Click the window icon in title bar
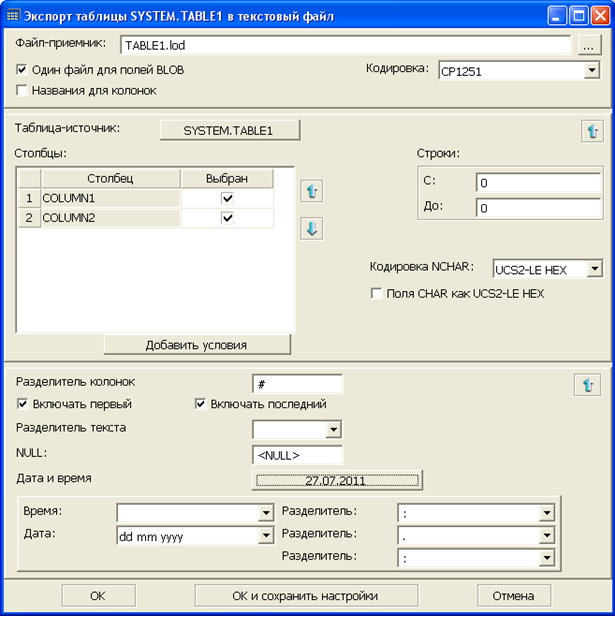Viewport: 615px width, 617px height. pos(12,16)
